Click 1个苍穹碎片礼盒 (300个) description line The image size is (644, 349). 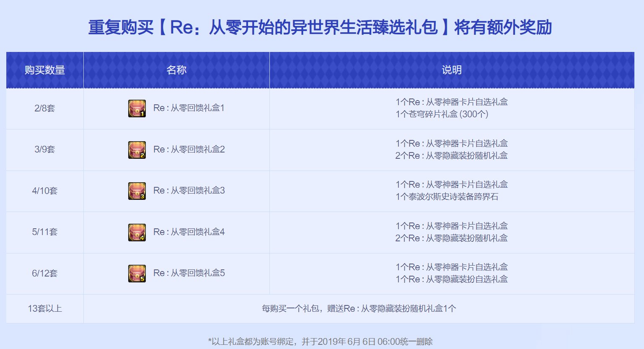pyautogui.click(x=442, y=114)
